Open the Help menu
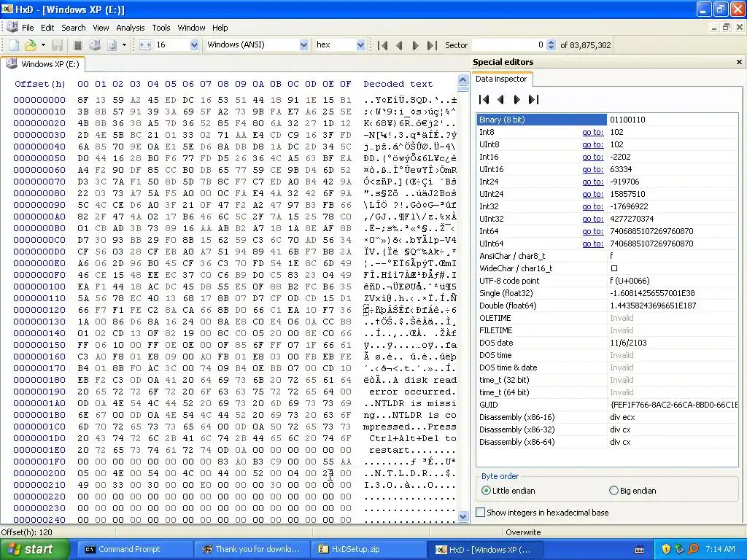Screen dimensions: 747x560 pyautogui.click(x=220, y=28)
